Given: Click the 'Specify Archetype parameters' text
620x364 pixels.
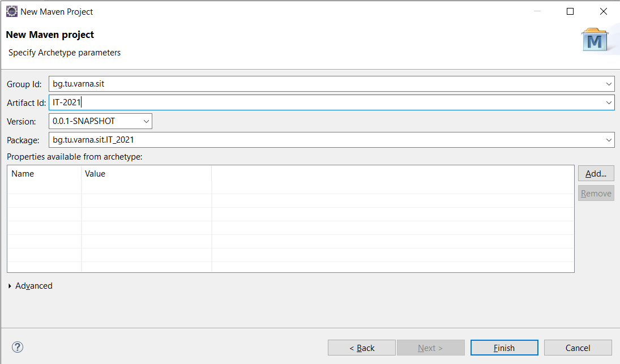Looking at the screenshot, I should (65, 53).
